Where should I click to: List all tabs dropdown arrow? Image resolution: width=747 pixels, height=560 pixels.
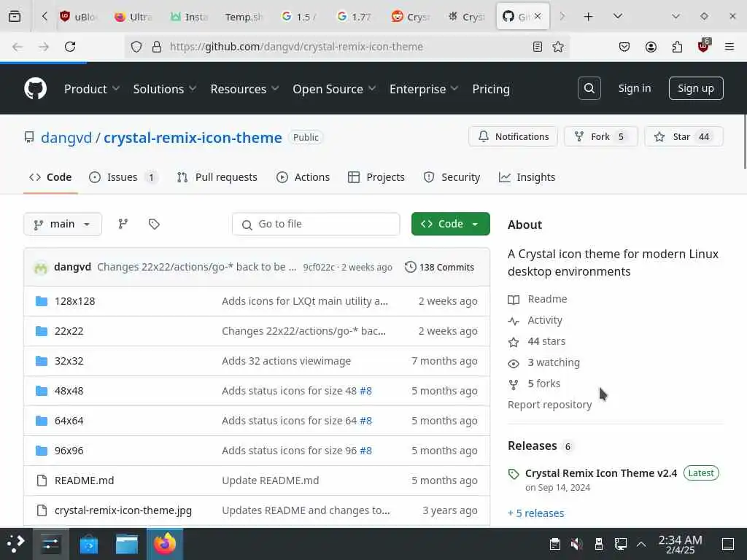click(x=617, y=17)
